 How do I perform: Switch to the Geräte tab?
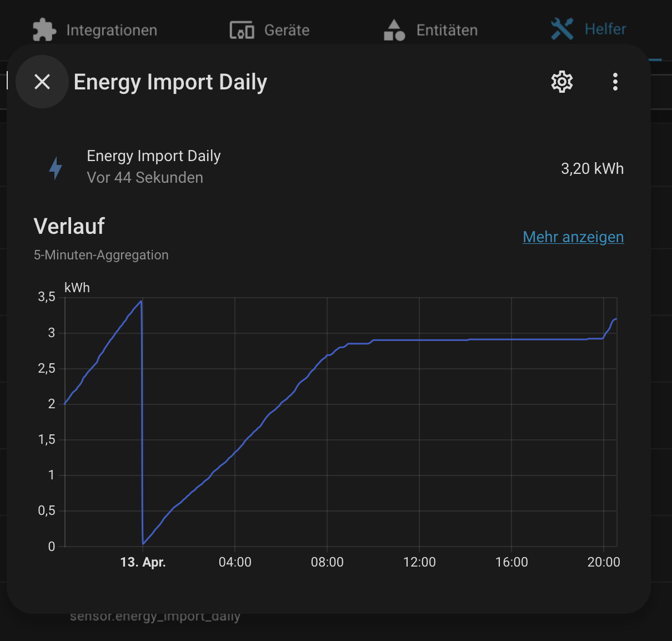point(287,30)
